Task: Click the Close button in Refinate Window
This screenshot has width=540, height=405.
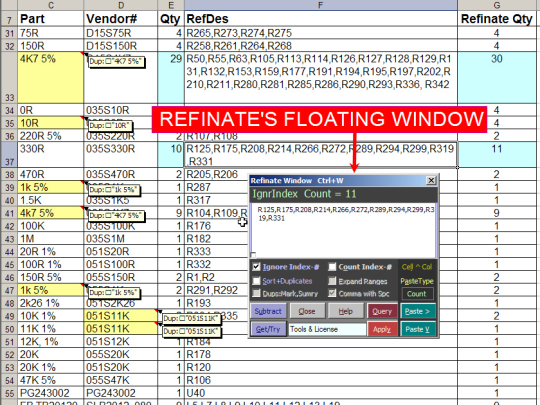Action: pyautogui.click(x=307, y=311)
